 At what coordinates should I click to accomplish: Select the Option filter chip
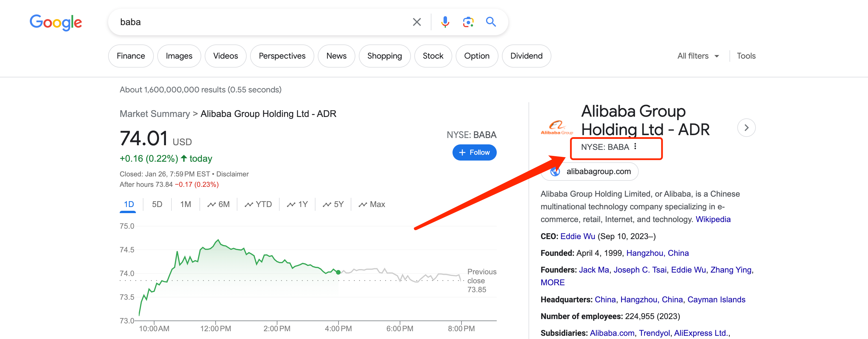point(477,56)
